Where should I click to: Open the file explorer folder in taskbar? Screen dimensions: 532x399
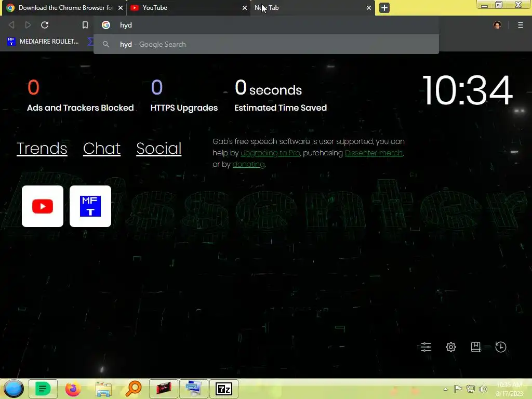coord(103,389)
